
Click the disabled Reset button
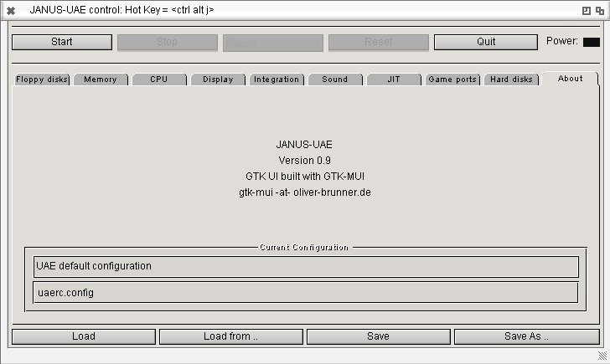pos(379,42)
